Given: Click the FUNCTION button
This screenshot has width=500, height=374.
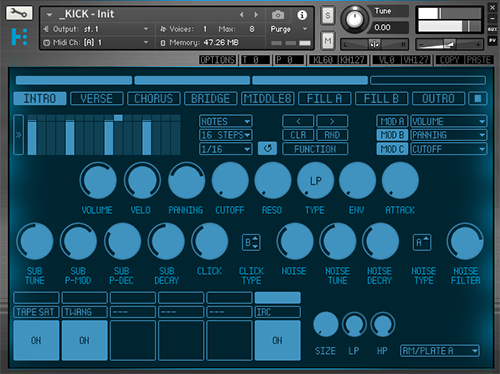Looking at the screenshot, I should click(x=315, y=149).
